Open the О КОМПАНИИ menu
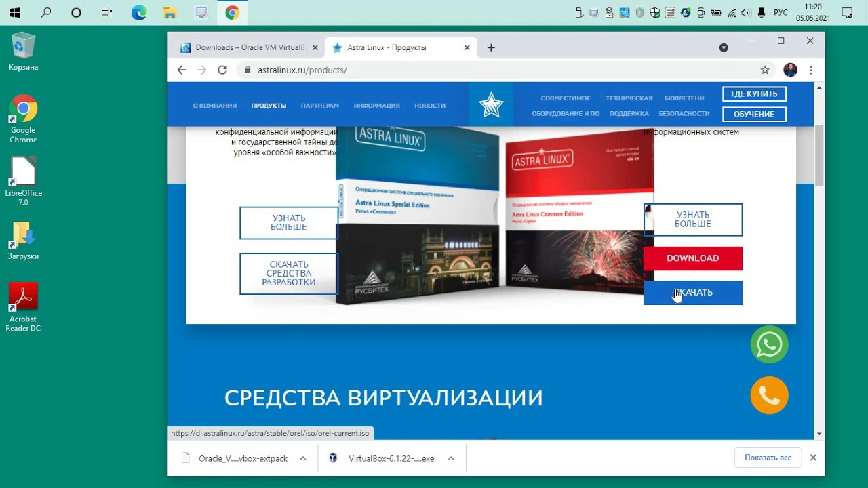The image size is (868, 488). (215, 106)
